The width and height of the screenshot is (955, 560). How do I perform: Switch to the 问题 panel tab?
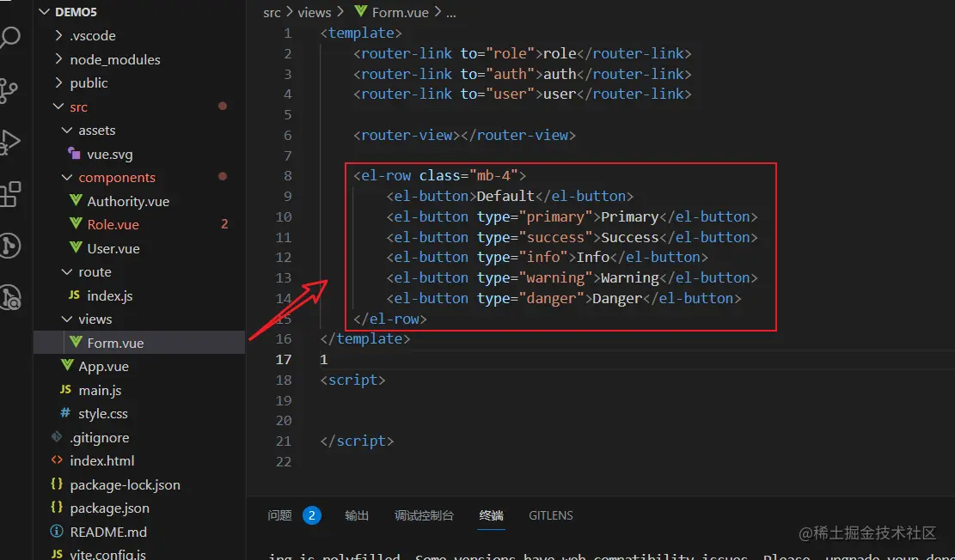point(279,515)
